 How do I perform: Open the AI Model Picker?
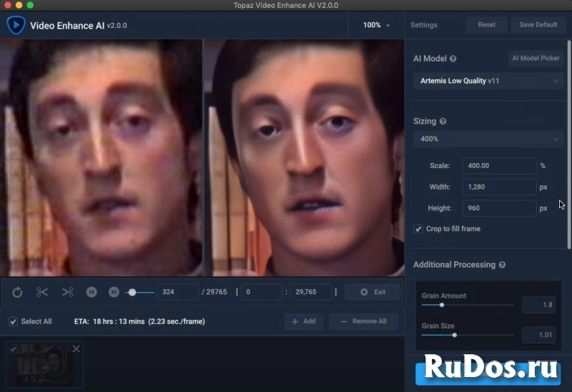click(x=536, y=59)
